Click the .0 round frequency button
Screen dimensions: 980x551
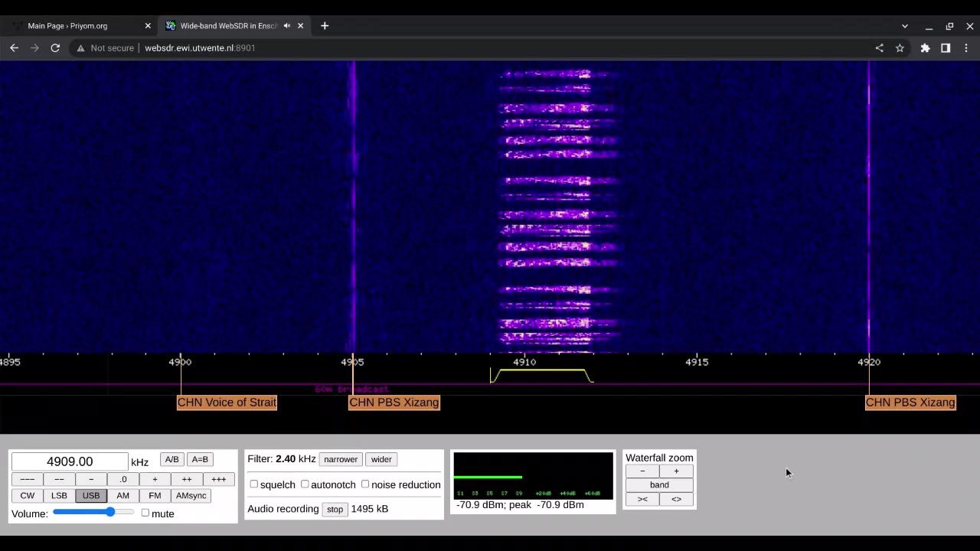(122, 479)
